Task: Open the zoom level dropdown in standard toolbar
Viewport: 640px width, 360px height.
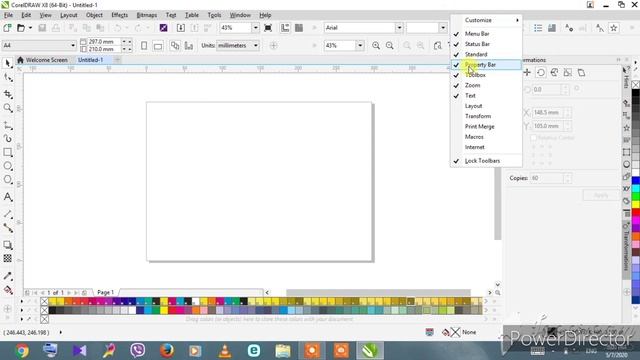Action: pos(256,28)
